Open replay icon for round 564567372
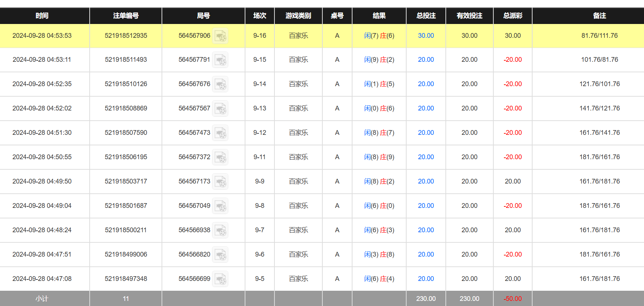This screenshot has height=306, width=644. point(220,157)
